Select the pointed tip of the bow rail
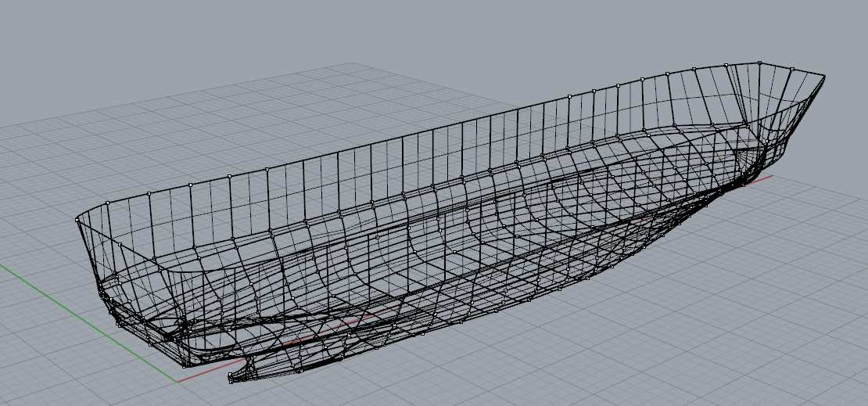This screenshot has width=868, height=406. [824, 76]
